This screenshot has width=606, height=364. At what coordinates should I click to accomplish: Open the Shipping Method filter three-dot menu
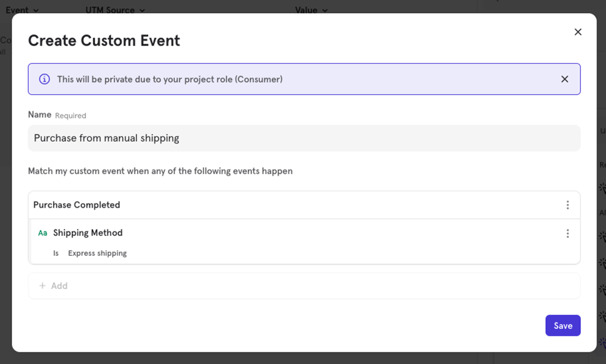tap(567, 233)
